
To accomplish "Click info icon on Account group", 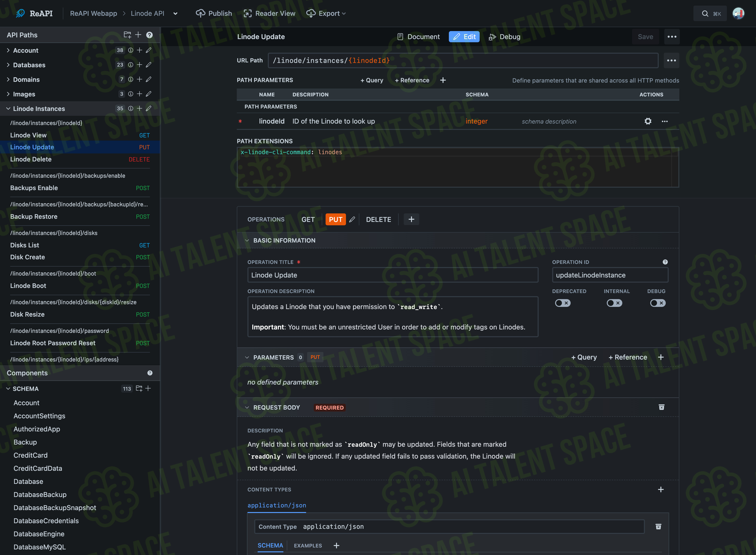I will tap(131, 50).
